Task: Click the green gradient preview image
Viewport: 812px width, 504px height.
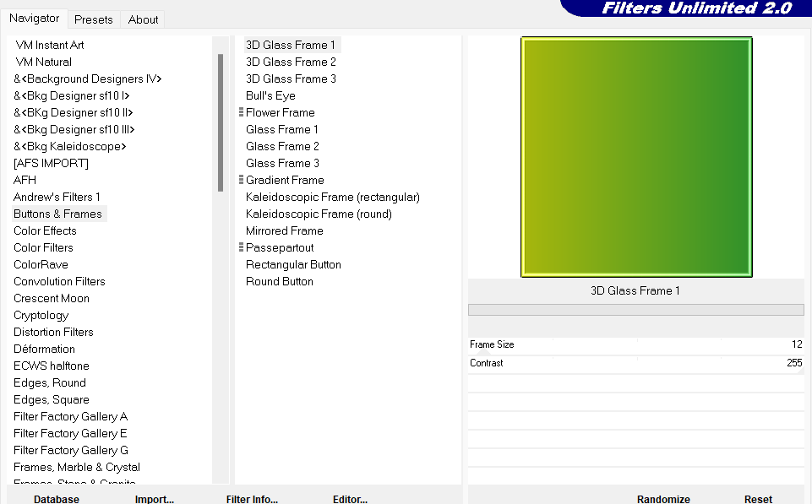Action: pyautogui.click(x=636, y=157)
